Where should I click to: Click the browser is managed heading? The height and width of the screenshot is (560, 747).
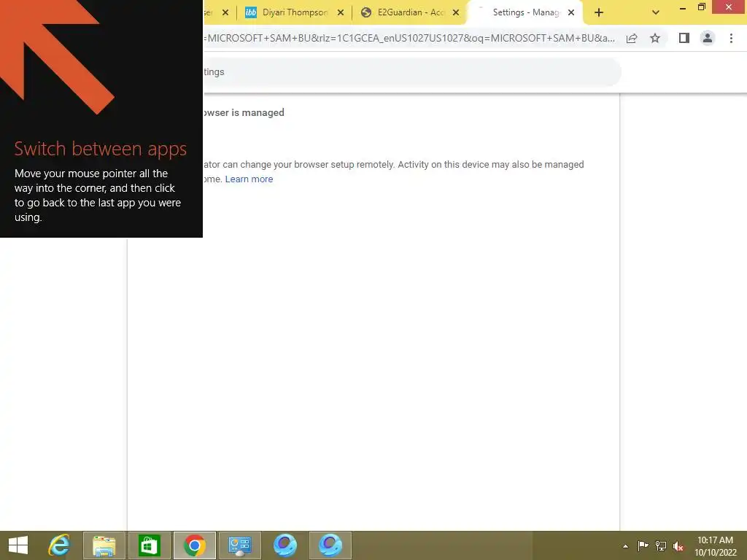pos(244,112)
